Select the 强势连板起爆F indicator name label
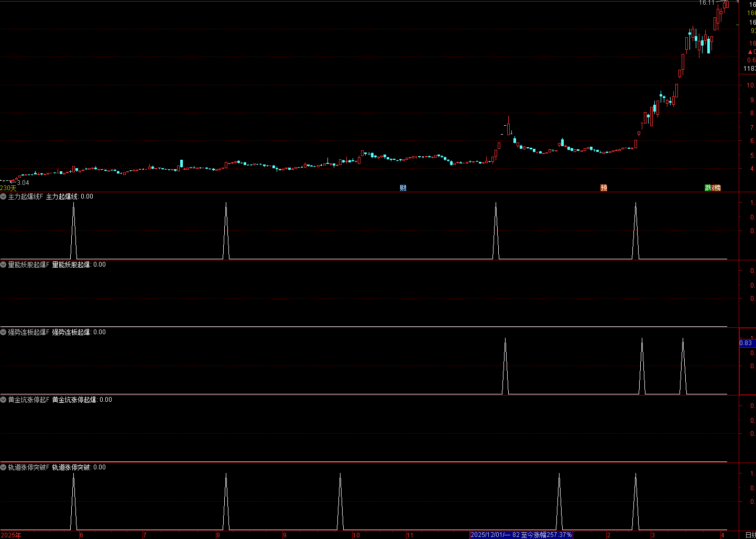The width and height of the screenshot is (756, 539). tap(29, 333)
